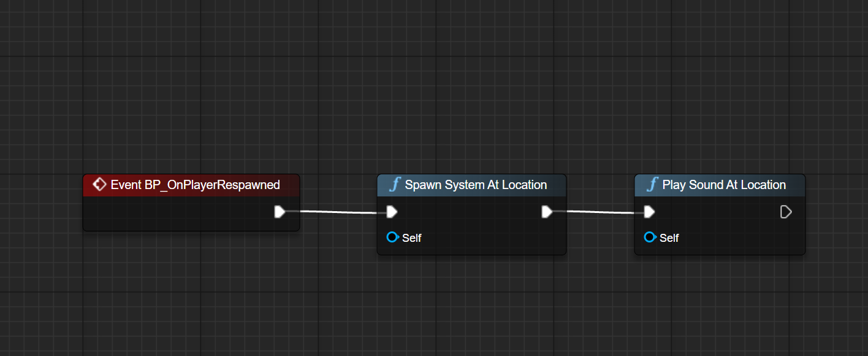This screenshot has height=356, width=868.
Task: Click the Self pin on Play Sound At Location
Action: 650,238
